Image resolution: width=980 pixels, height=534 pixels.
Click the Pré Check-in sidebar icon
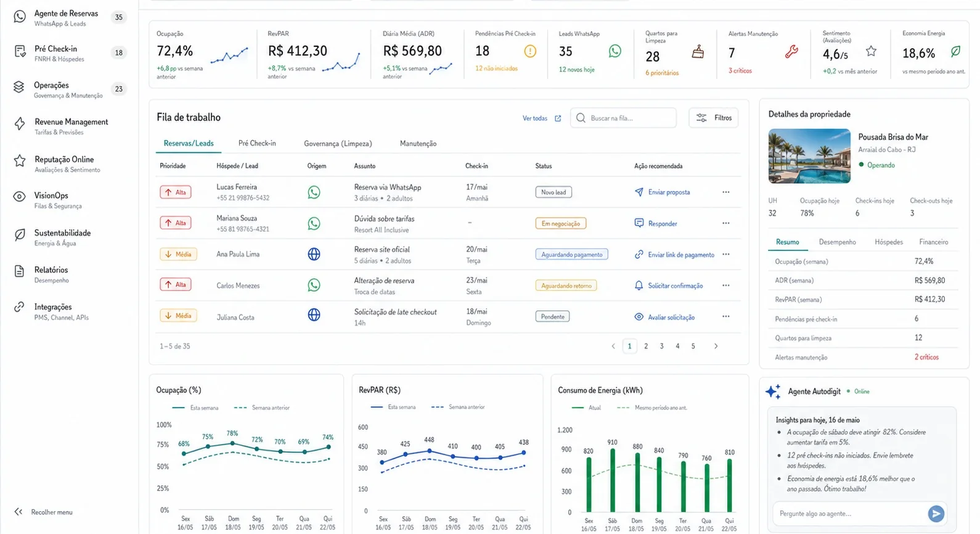tap(20, 52)
